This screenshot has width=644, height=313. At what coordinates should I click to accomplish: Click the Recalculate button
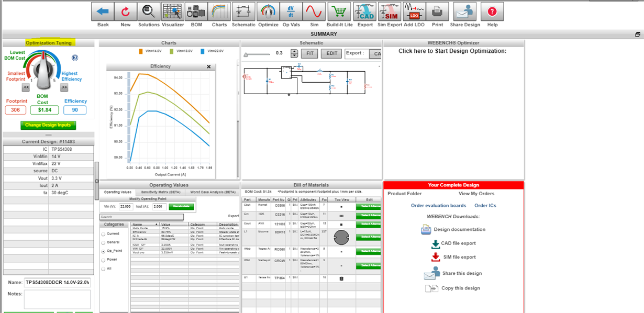[x=181, y=207]
